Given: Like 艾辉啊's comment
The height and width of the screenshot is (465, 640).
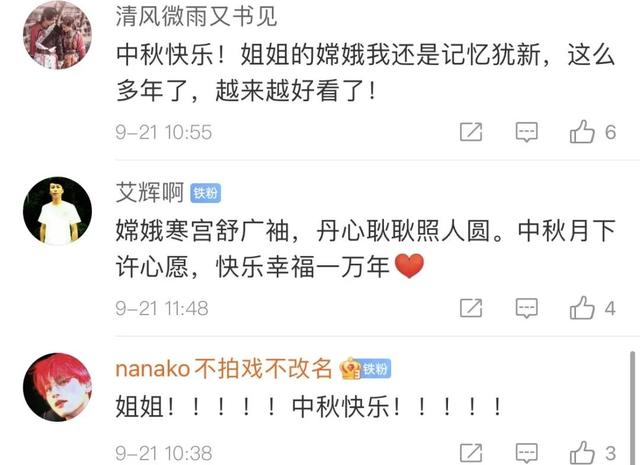Looking at the screenshot, I should pos(582,307).
